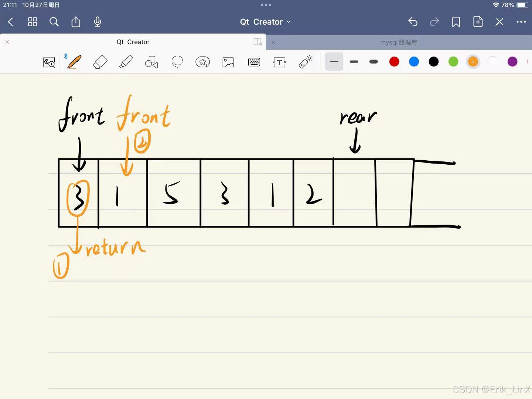532x399 pixels.
Task: Activate the laser pointer tool
Action: [306, 62]
